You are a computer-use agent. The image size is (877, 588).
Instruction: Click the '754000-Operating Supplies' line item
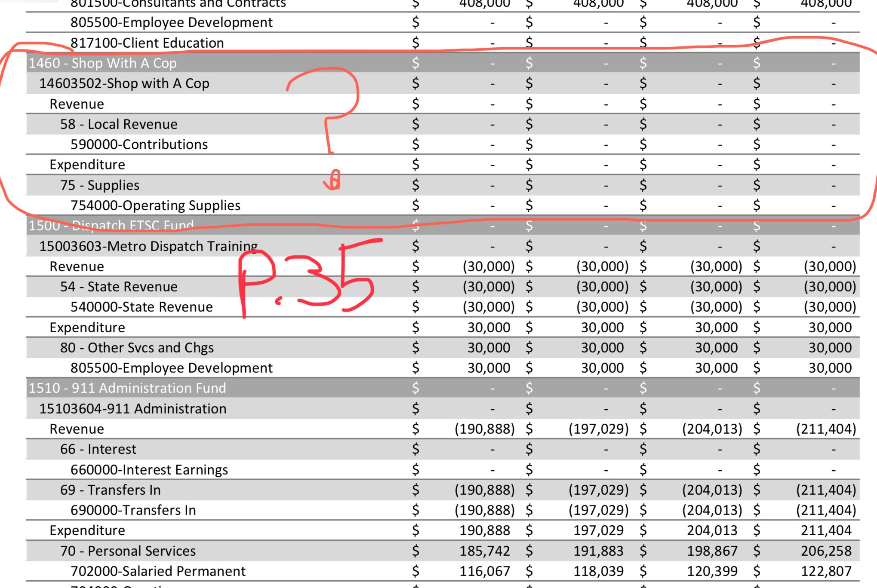[155, 205]
